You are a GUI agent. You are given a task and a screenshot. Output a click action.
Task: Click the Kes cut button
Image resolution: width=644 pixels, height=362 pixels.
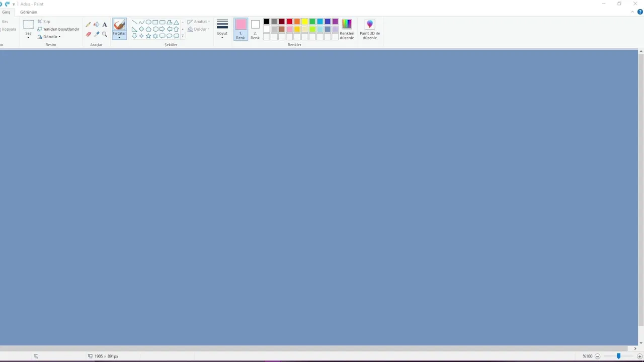(5, 22)
